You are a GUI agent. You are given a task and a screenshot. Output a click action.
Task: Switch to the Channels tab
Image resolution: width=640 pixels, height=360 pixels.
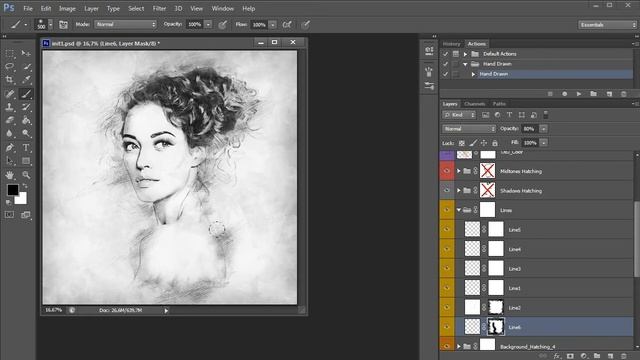click(474, 104)
